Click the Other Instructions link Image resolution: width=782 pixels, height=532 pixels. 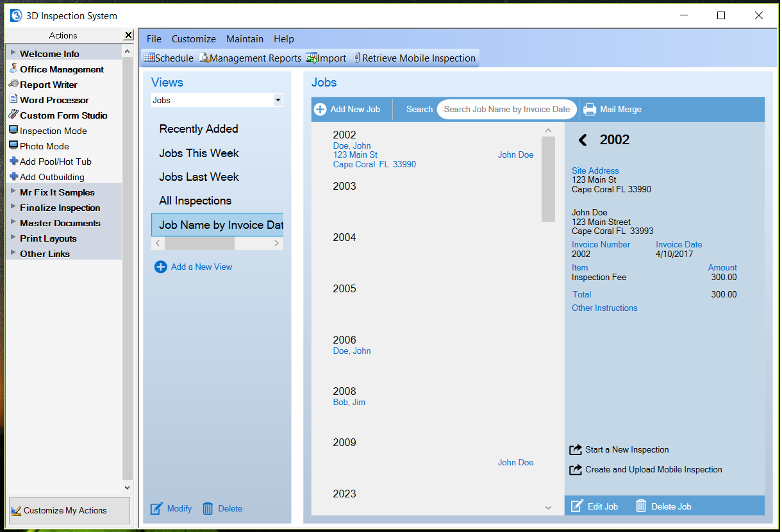(604, 308)
